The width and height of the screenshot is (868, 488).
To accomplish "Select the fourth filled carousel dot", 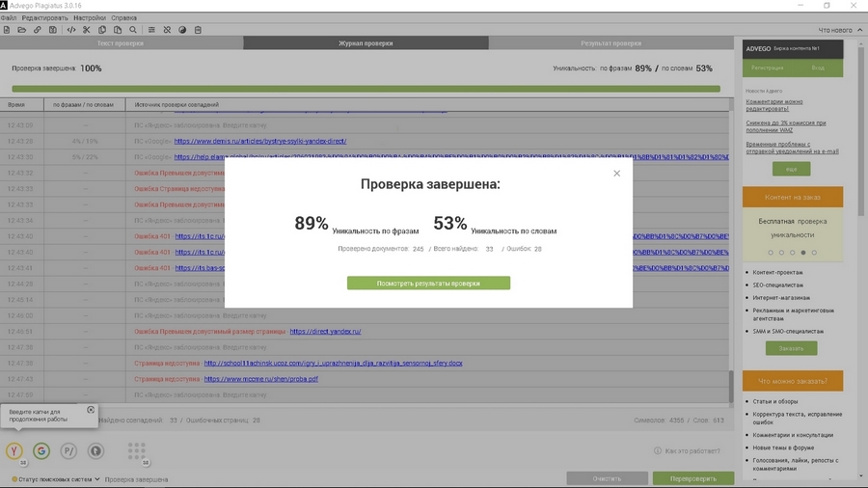I will click(803, 253).
